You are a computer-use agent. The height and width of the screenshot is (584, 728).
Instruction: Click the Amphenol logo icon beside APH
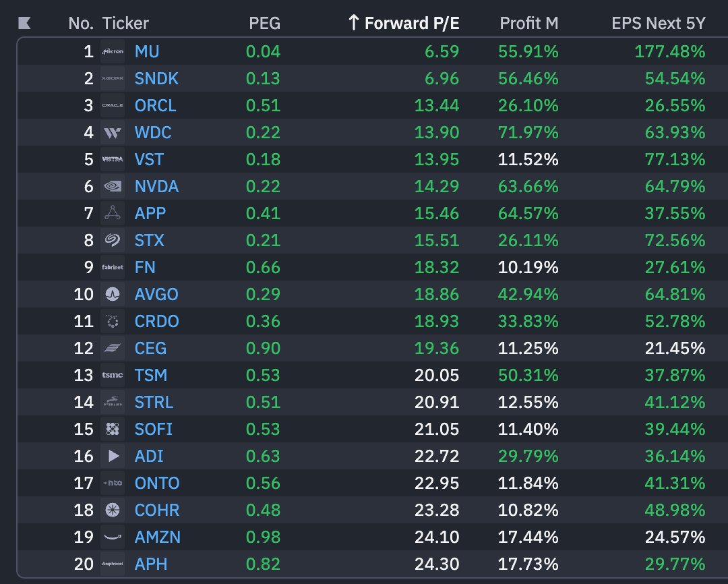(x=113, y=564)
